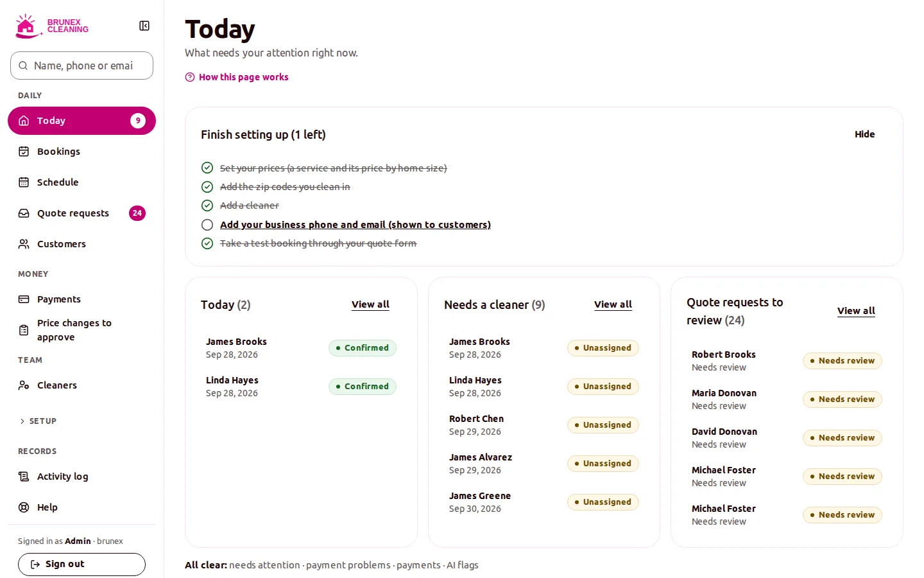
Task: Focus the name, phone or email search field
Action: pos(81,66)
